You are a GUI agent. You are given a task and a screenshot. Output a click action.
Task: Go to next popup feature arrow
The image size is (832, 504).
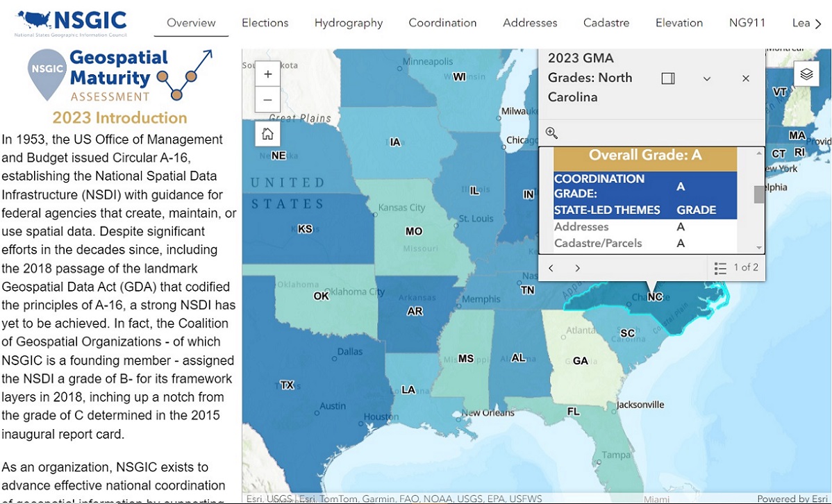[577, 268]
